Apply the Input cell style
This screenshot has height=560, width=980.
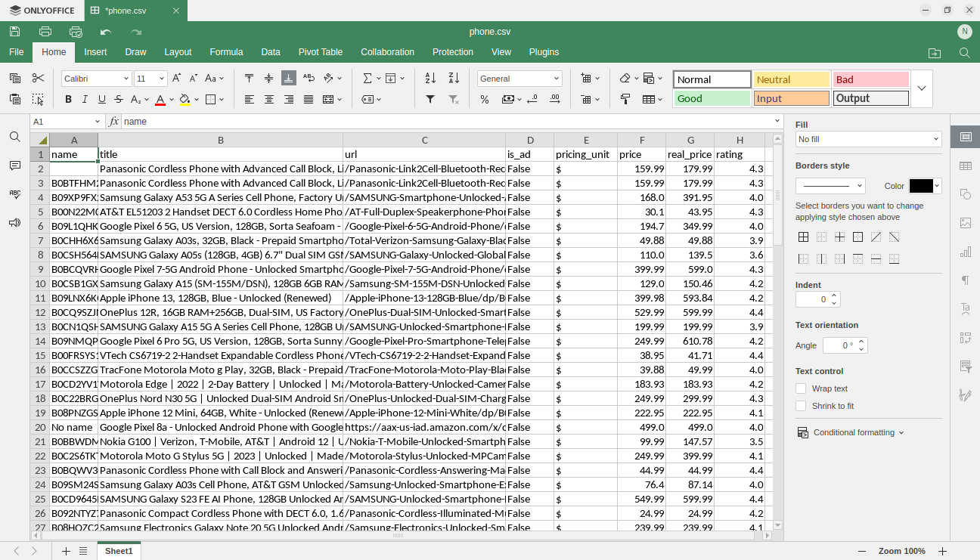tap(792, 98)
